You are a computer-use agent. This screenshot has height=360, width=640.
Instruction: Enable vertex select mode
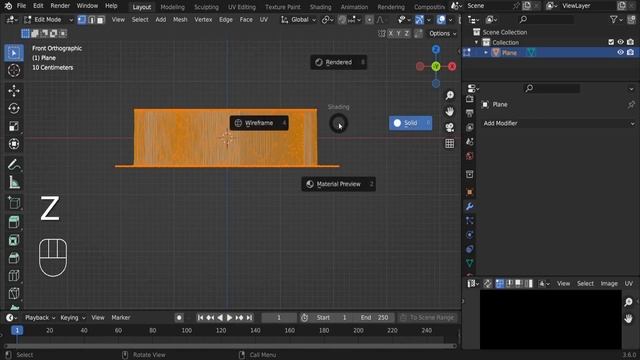(x=82, y=20)
